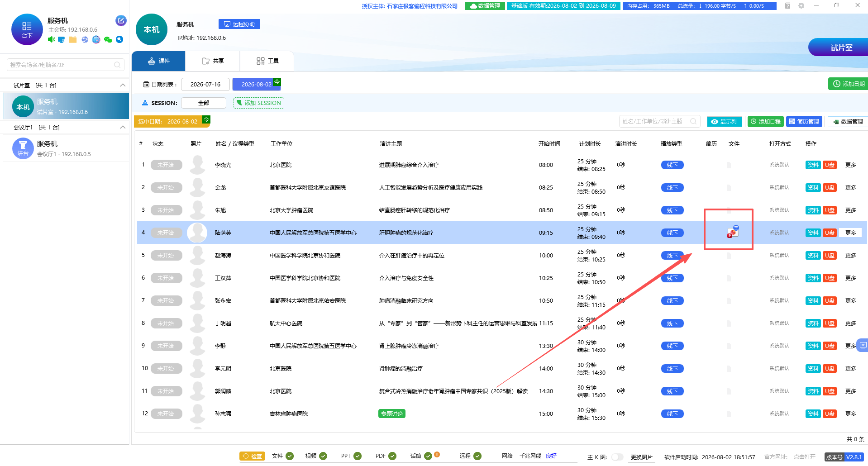Toggle 线下 play type for 朱旭
This screenshot has width=868, height=466.
click(x=672, y=210)
